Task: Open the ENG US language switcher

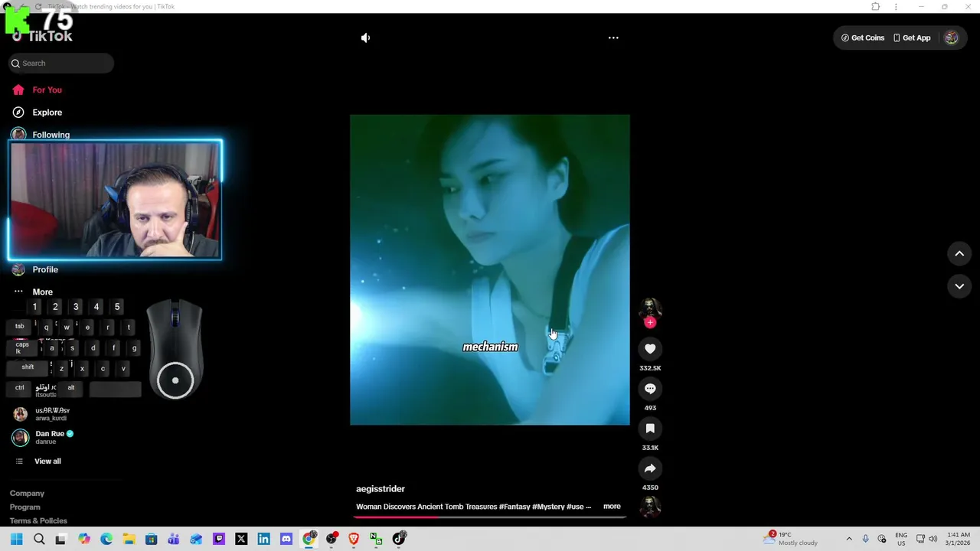Action: tap(901, 540)
